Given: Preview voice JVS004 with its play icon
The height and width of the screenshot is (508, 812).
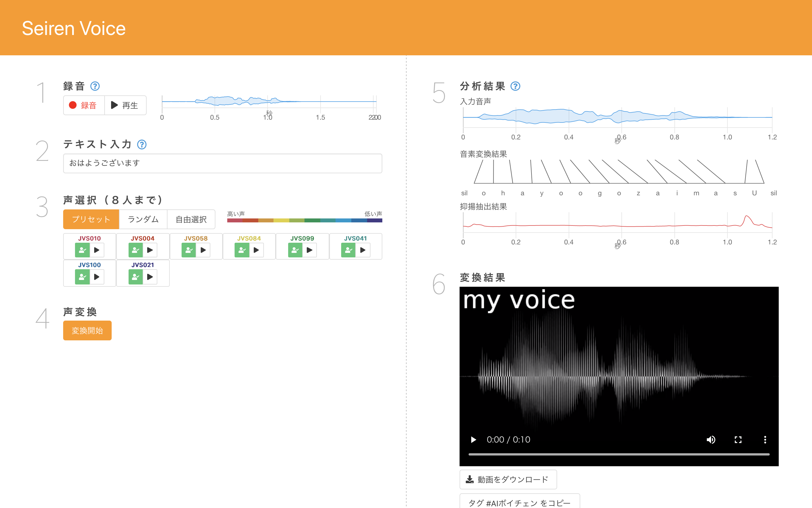Looking at the screenshot, I should (x=150, y=250).
